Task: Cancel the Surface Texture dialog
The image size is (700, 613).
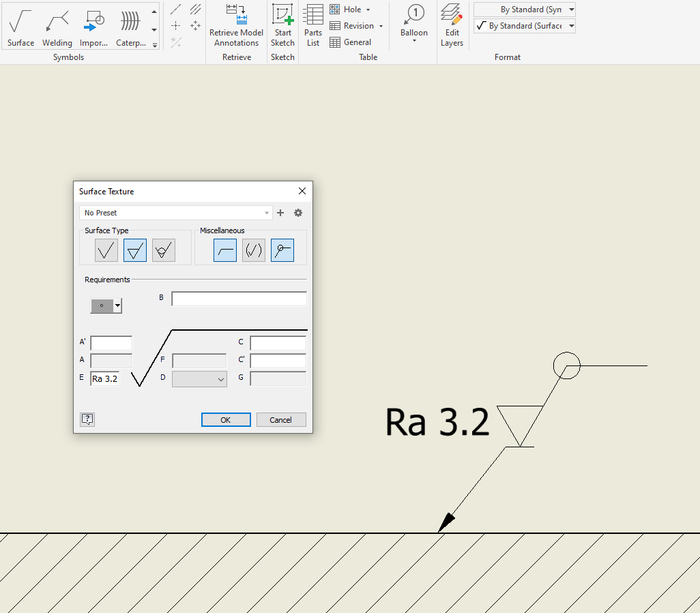Action: (281, 419)
